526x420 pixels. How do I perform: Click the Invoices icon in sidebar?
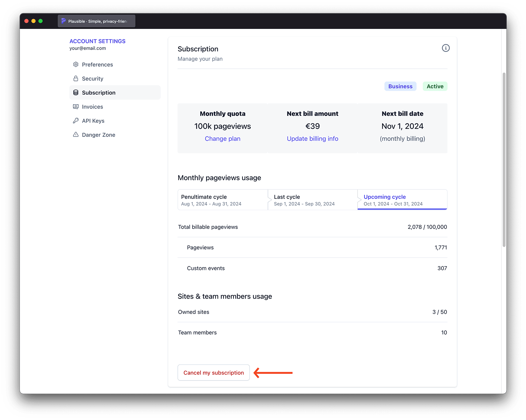coord(76,107)
